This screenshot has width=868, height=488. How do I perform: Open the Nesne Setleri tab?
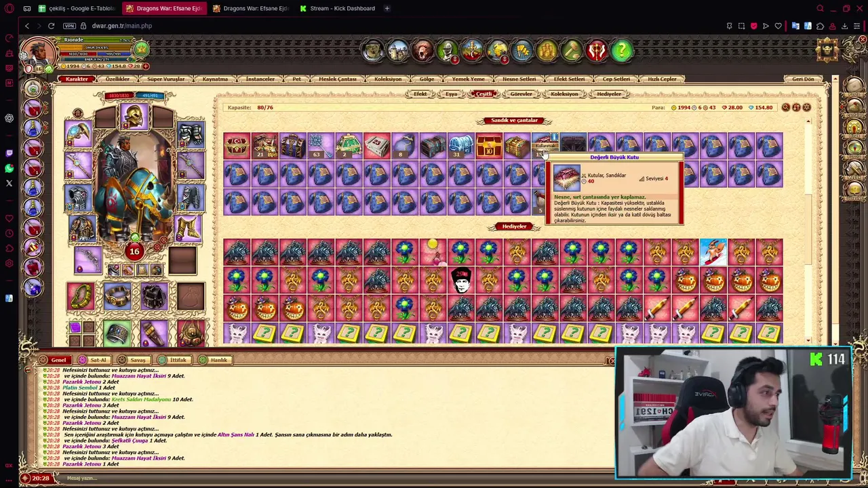[519, 79]
